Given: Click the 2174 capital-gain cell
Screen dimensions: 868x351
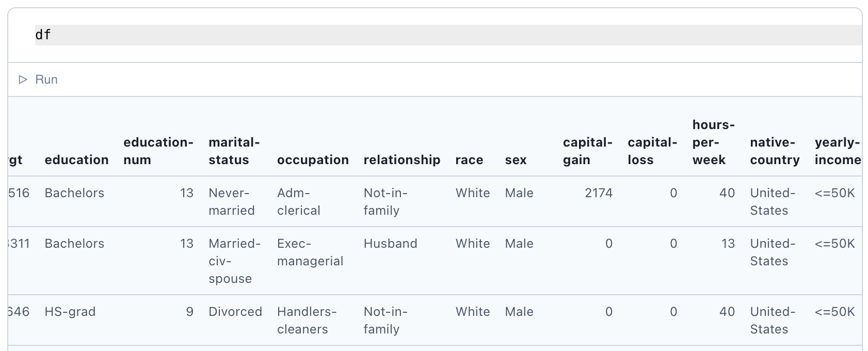Looking at the screenshot, I should [599, 193].
